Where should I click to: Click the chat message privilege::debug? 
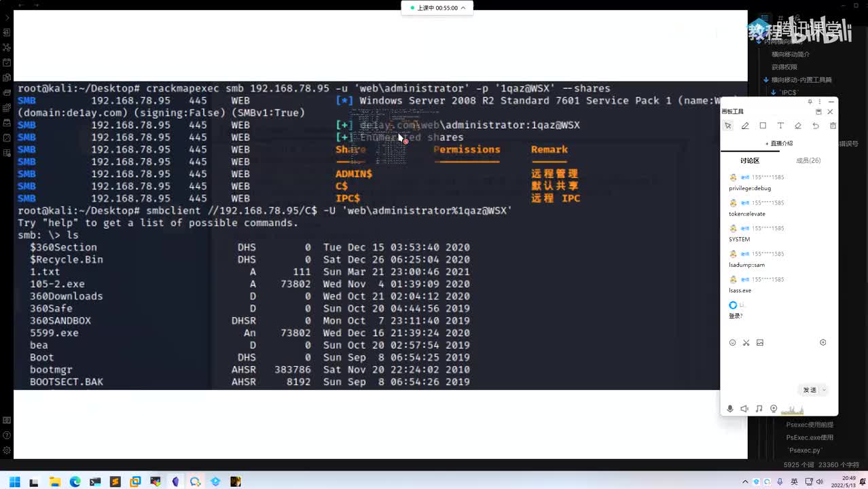tap(750, 188)
